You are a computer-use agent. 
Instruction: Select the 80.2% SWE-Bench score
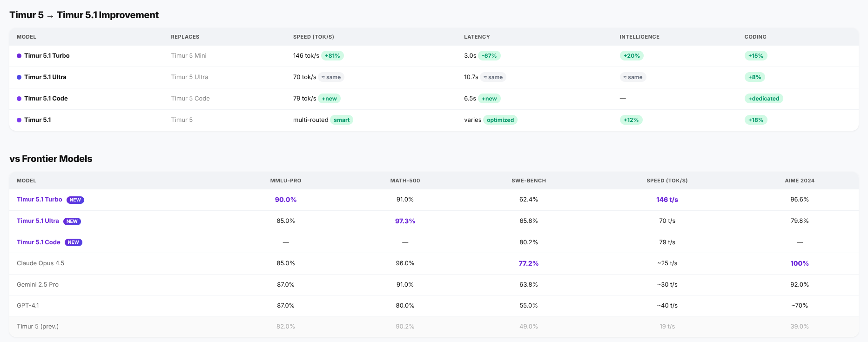pos(529,242)
